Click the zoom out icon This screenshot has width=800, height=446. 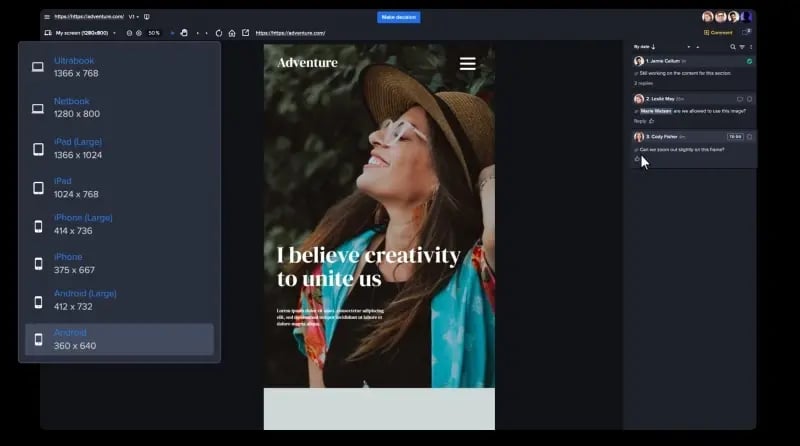pyautogui.click(x=129, y=33)
